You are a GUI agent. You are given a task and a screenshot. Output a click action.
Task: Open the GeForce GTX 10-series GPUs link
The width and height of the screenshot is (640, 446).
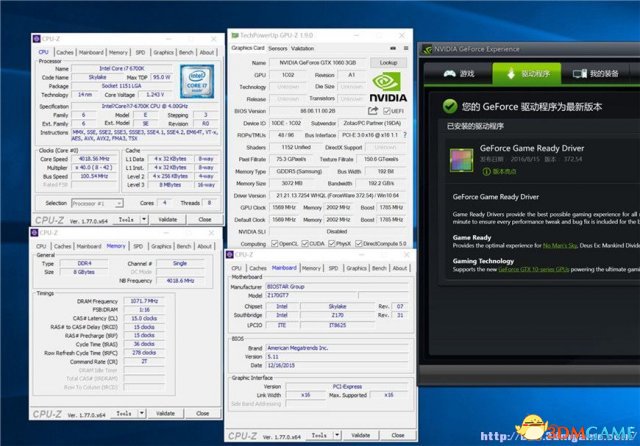click(533, 269)
